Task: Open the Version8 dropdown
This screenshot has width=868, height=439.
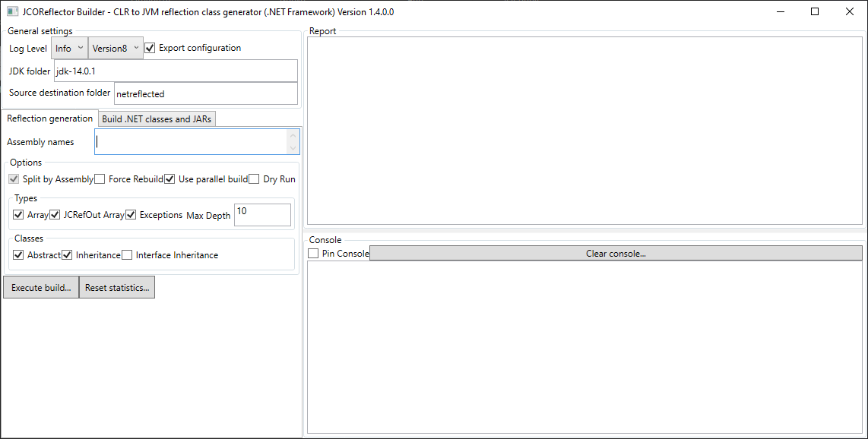Action: pos(116,48)
